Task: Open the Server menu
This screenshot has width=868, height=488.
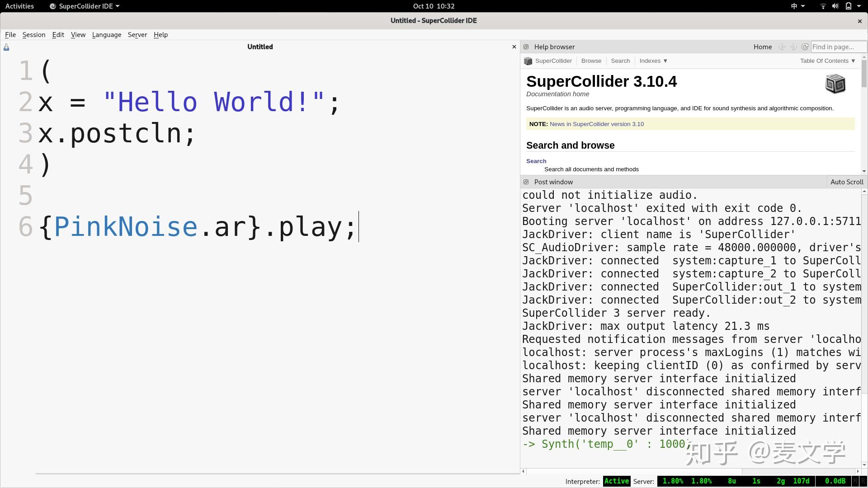Action: point(137,35)
